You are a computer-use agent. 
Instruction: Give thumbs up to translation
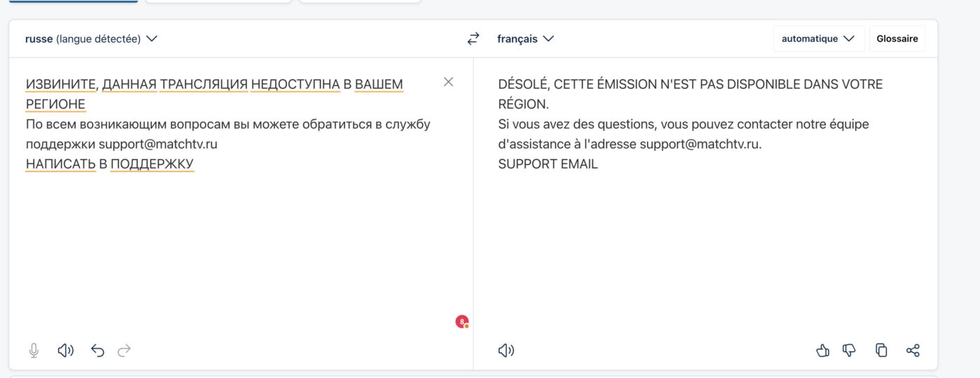point(822,351)
